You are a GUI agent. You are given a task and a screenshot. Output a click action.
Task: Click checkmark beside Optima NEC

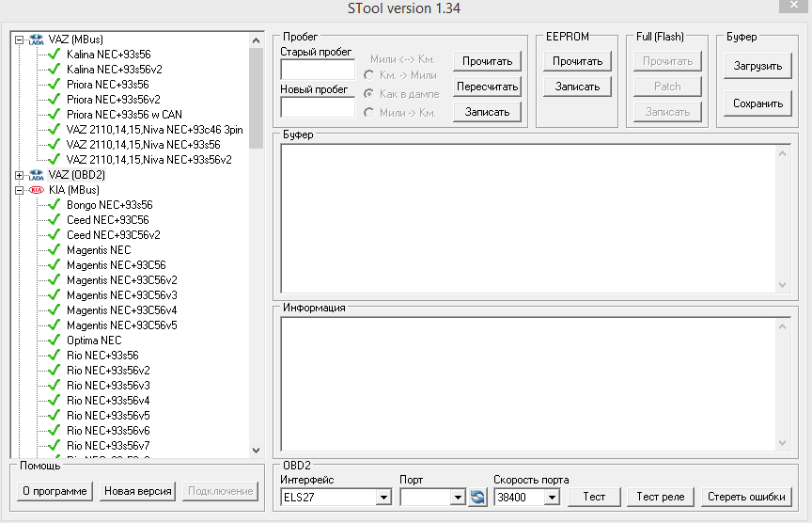(54, 340)
